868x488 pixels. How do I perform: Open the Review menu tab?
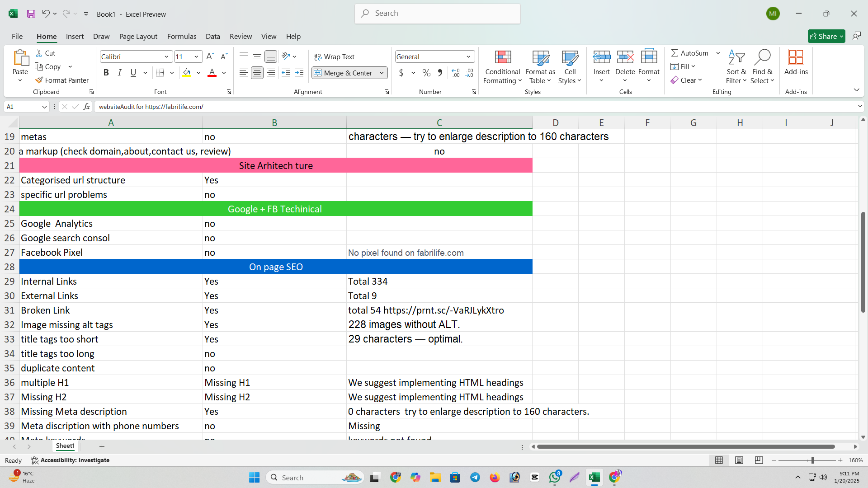click(241, 36)
